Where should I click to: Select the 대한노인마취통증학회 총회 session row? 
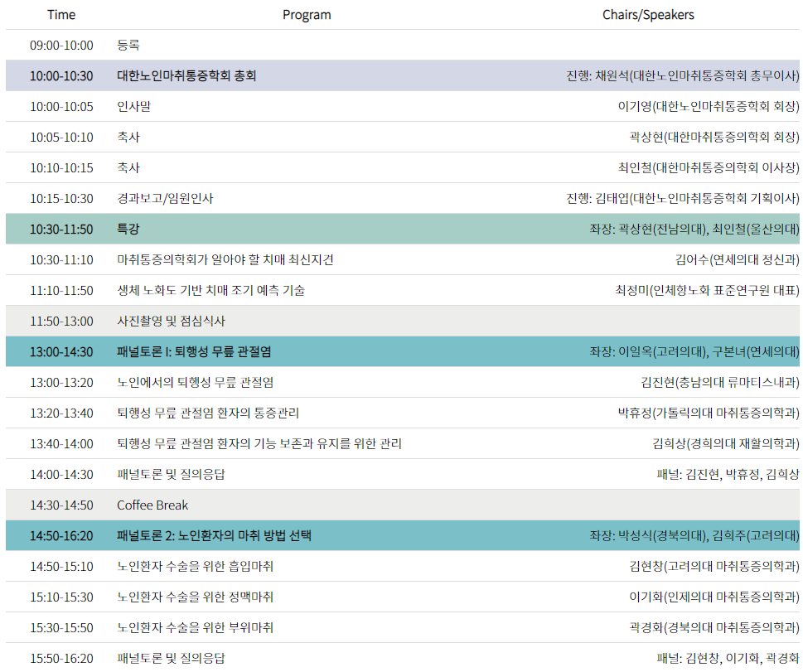[403, 75]
